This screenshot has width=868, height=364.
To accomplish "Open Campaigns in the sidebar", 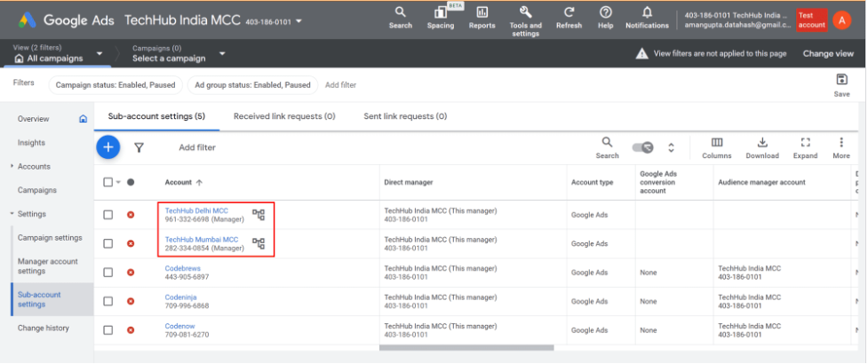I will point(37,190).
